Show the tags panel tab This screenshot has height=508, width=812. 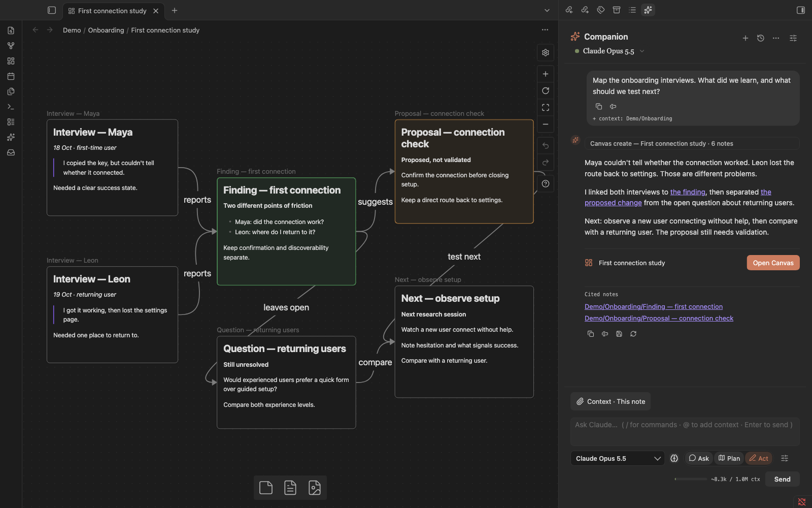click(601, 10)
